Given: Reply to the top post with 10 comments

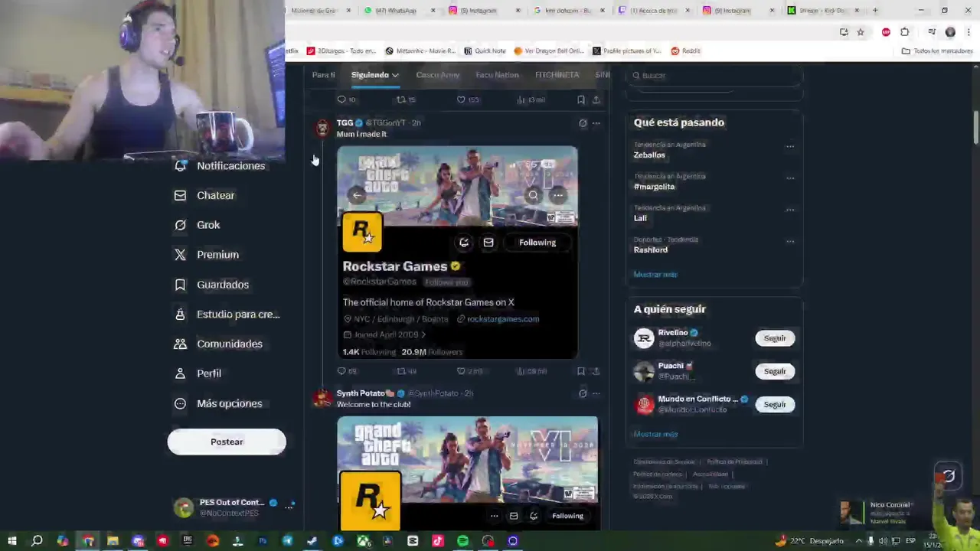Looking at the screenshot, I should coord(346,99).
